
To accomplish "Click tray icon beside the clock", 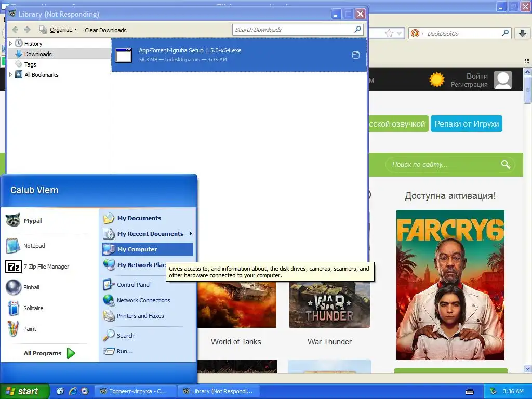I will click(x=494, y=391).
